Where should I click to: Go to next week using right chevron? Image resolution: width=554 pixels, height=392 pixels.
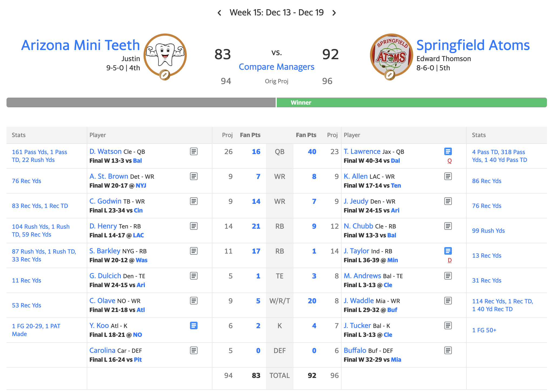pyautogui.click(x=334, y=13)
